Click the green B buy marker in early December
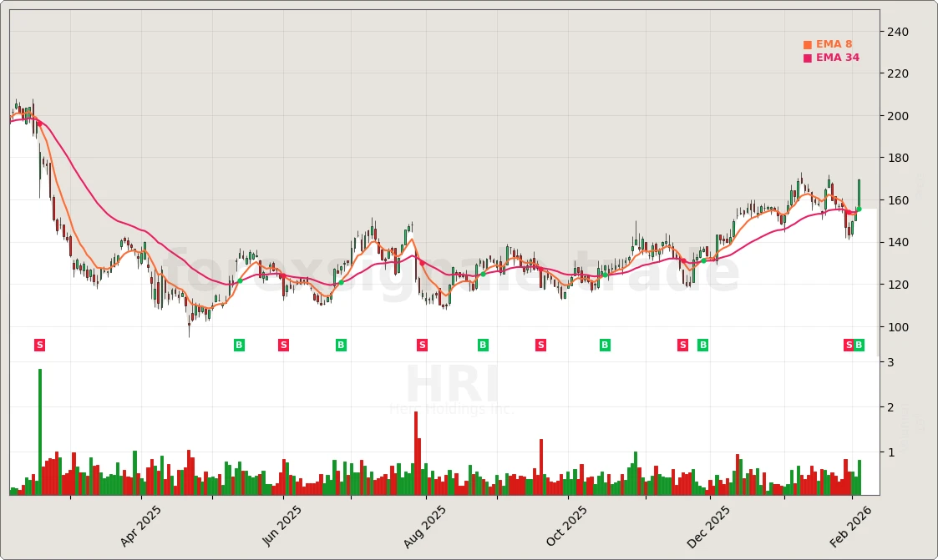 point(702,344)
